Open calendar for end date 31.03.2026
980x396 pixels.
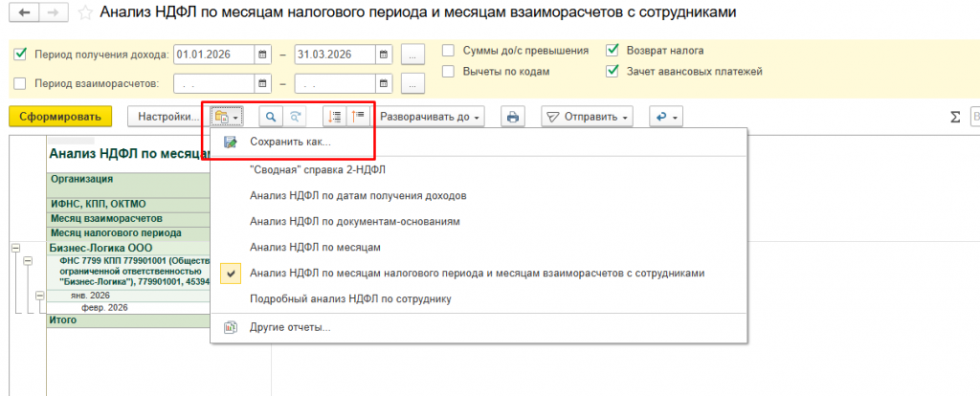pos(384,55)
